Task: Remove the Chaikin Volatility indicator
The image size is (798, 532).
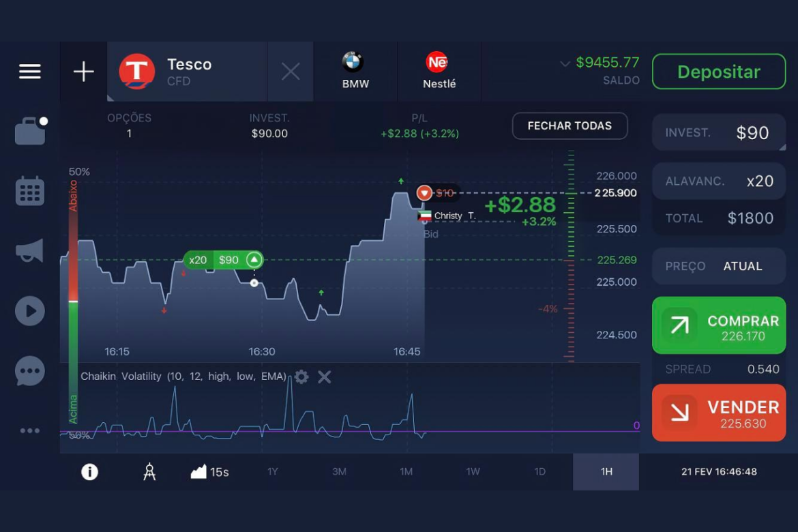Action: click(324, 376)
